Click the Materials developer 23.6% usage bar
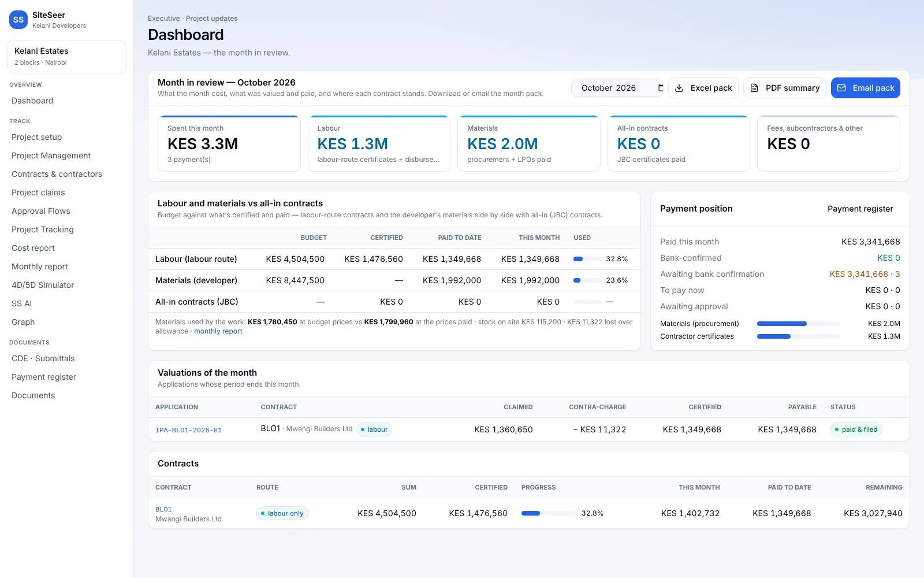This screenshot has height=578, width=924. click(x=587, y=280)
